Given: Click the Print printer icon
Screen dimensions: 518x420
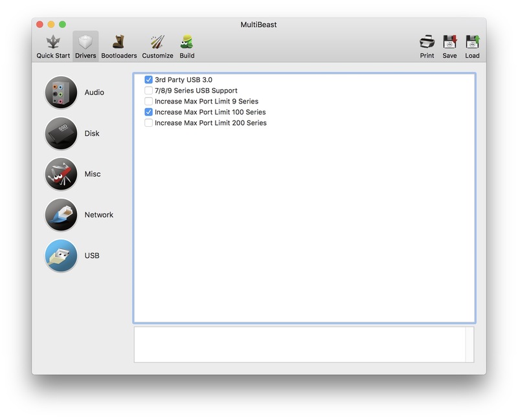Looking at the screenshot, I should [427, 42].
